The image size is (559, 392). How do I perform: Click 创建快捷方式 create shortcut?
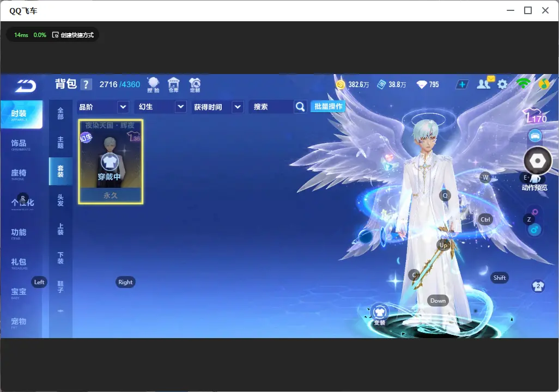tap(73, 35)
